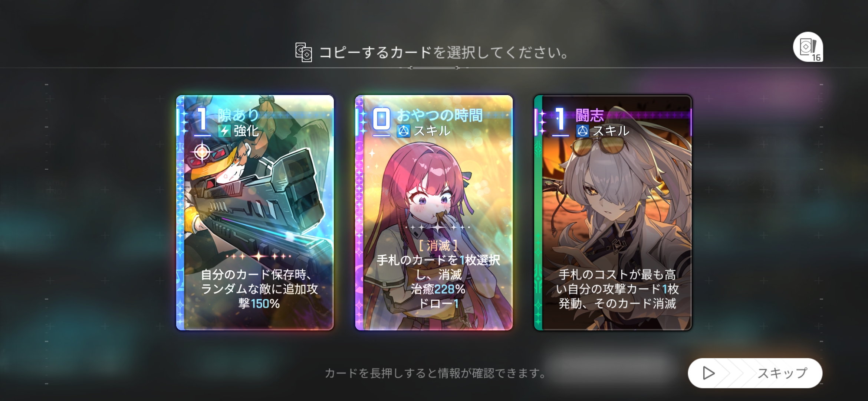The image size is (868, 401).
Task: Open the deck icon showing 16 cards
Action: pos(808,47)
